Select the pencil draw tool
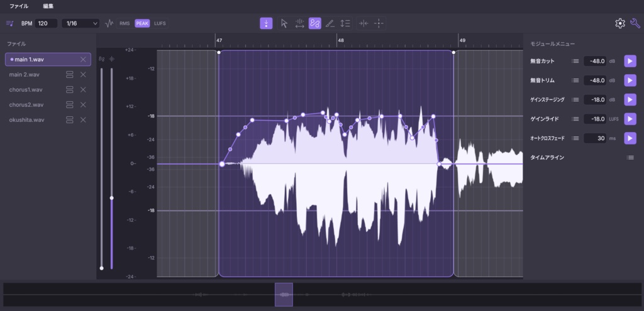The height and width of the screenshot is (311, 644). pos(330,23)
